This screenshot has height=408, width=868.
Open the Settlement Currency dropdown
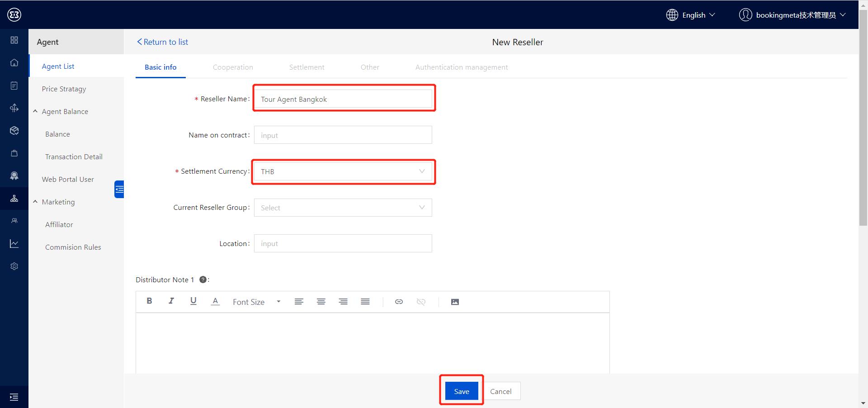(343, 171)
